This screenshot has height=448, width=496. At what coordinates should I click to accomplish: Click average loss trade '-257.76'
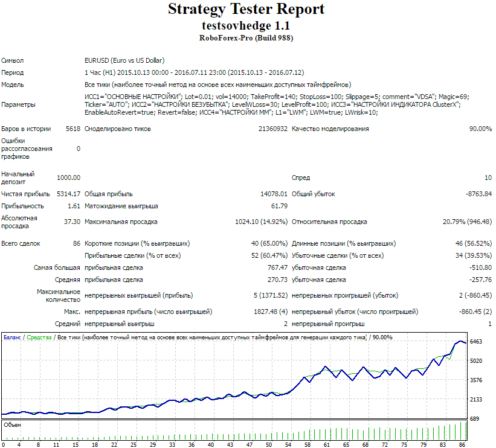point(480,280)
